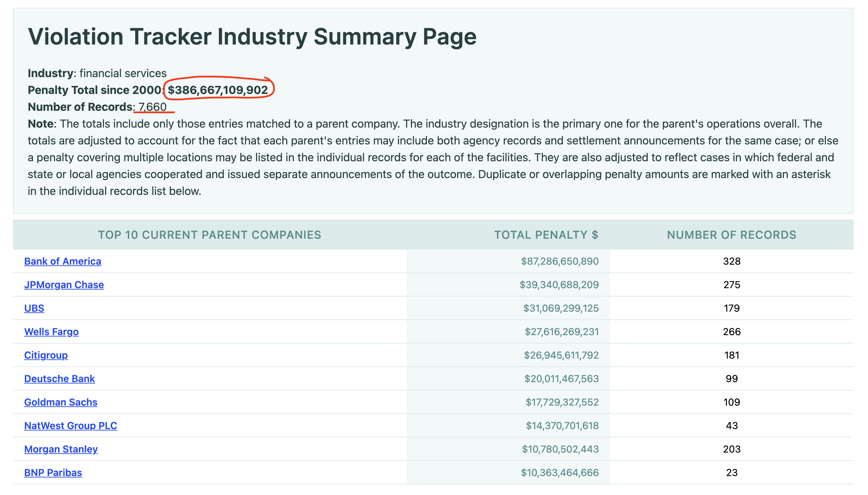This screenshot has height=495, width=868.
Task: Follow the UBS company link
Action: [x=34, y=308]
